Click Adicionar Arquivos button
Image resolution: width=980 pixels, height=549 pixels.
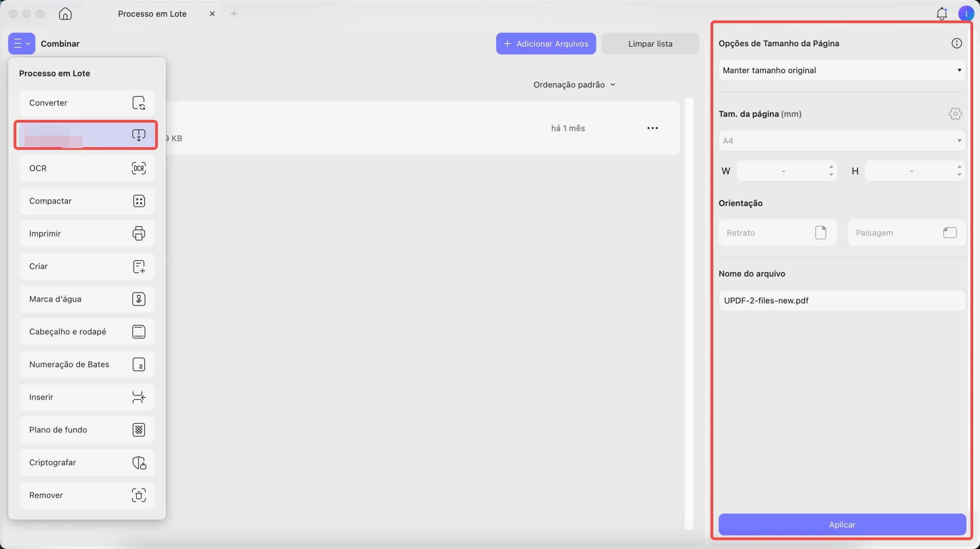click(x=546, y=44)
